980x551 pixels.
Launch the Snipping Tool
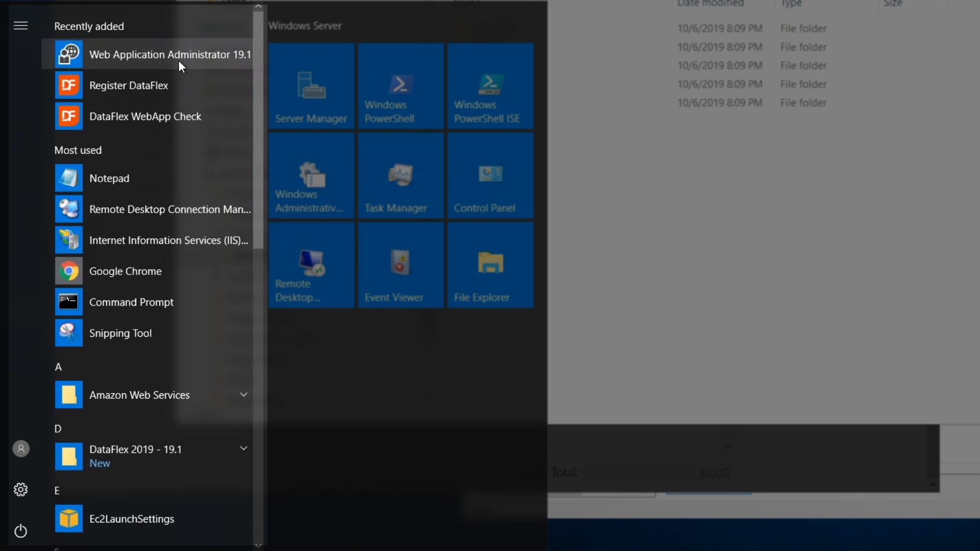click(x=120, y=333)
